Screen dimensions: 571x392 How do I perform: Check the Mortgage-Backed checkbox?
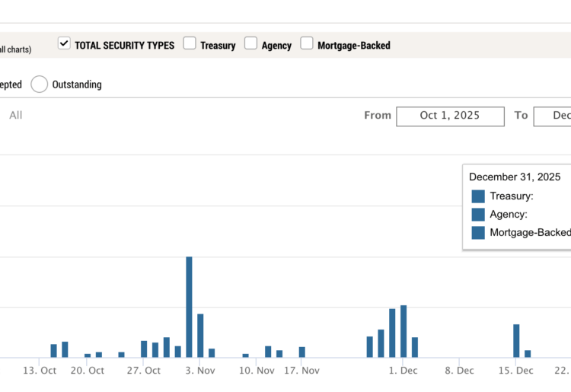pos(306,44)
